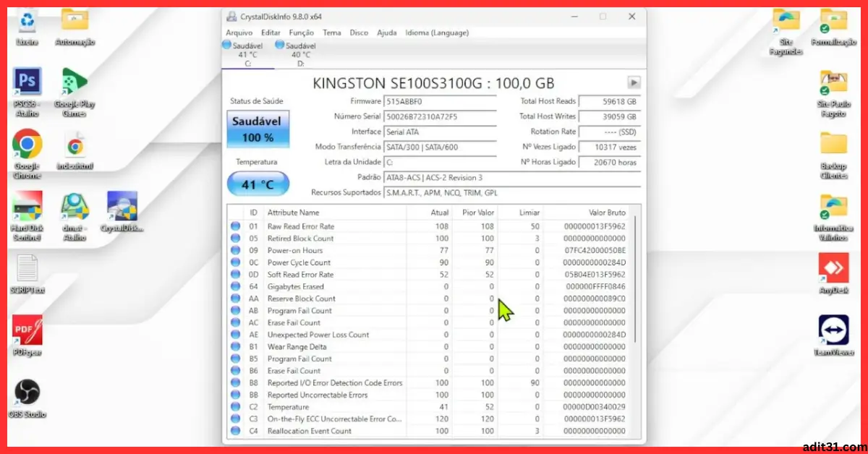Select the Retired Block Count row

tap(430, 239)
